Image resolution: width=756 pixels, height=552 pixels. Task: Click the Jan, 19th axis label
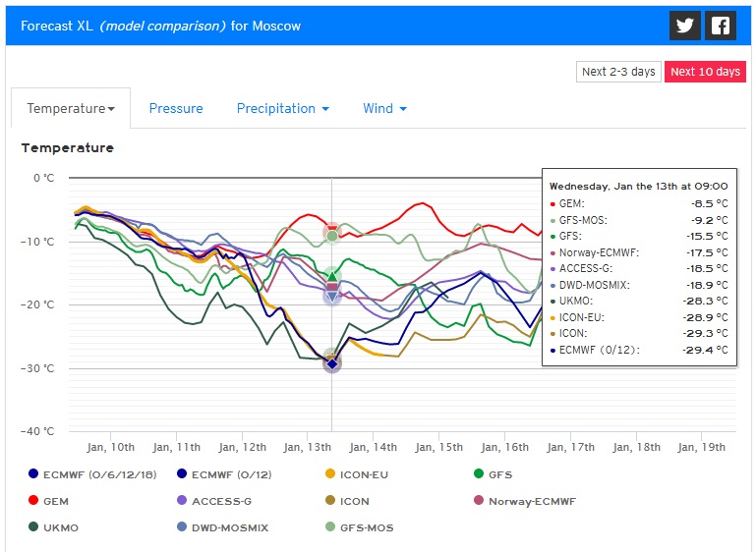(702, 448)
